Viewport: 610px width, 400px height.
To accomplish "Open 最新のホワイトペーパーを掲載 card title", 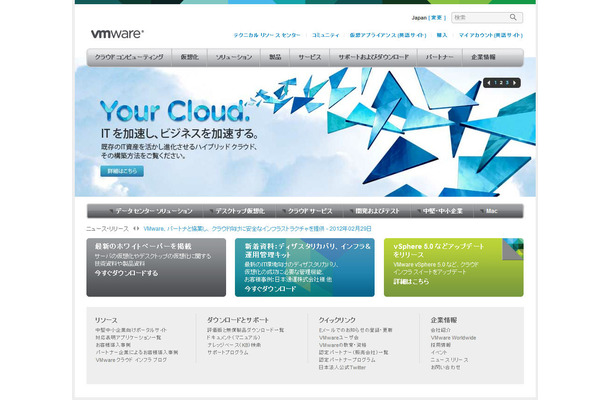I will 143,246.
